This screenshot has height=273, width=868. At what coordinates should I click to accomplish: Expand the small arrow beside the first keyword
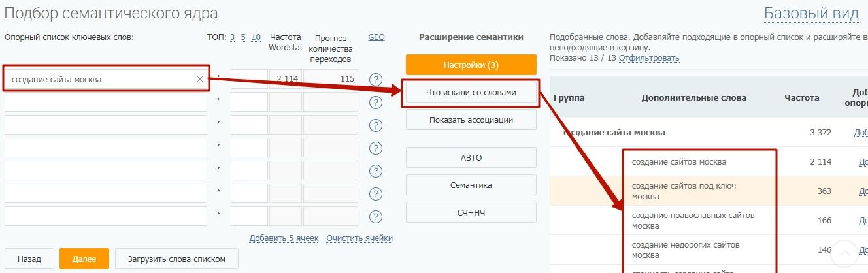(219, 76)
